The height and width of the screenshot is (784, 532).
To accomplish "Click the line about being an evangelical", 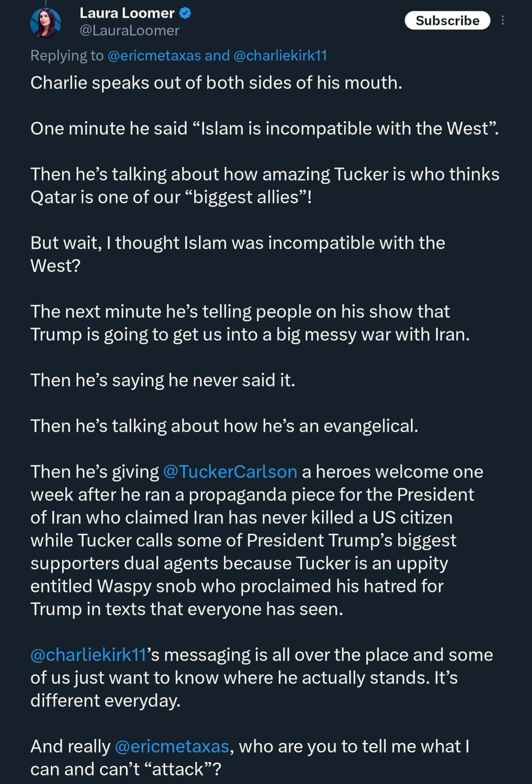I will (224, 426).
